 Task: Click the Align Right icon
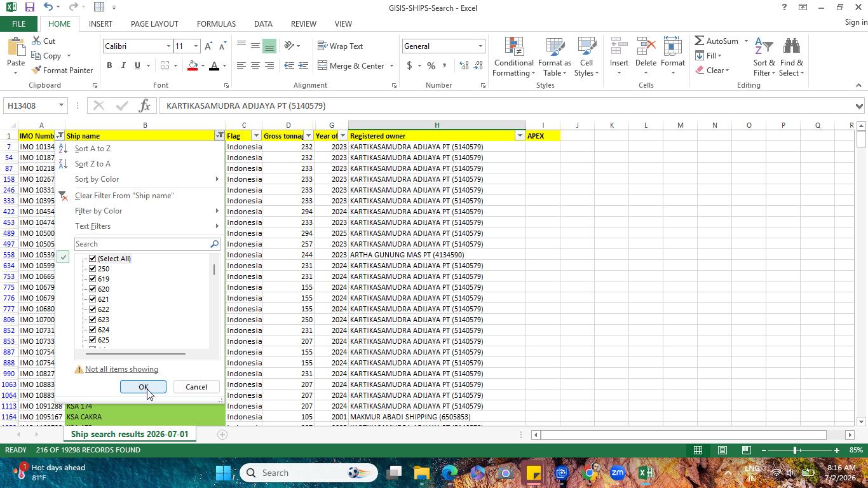click(x=269, y=65)
